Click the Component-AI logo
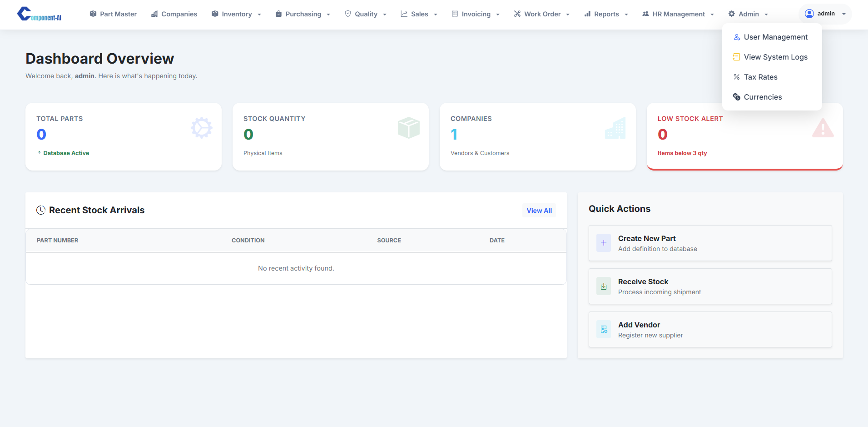The width and height of the screenshot is (868, 427). click(39, 14)
